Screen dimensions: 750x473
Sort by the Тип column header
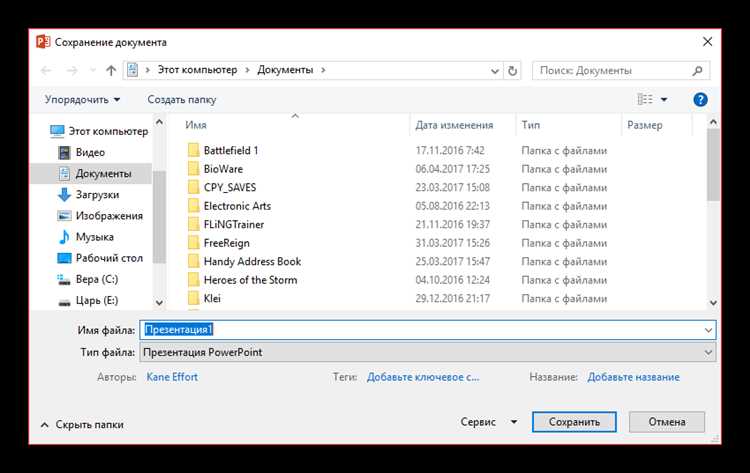click(x=530, y=125)
